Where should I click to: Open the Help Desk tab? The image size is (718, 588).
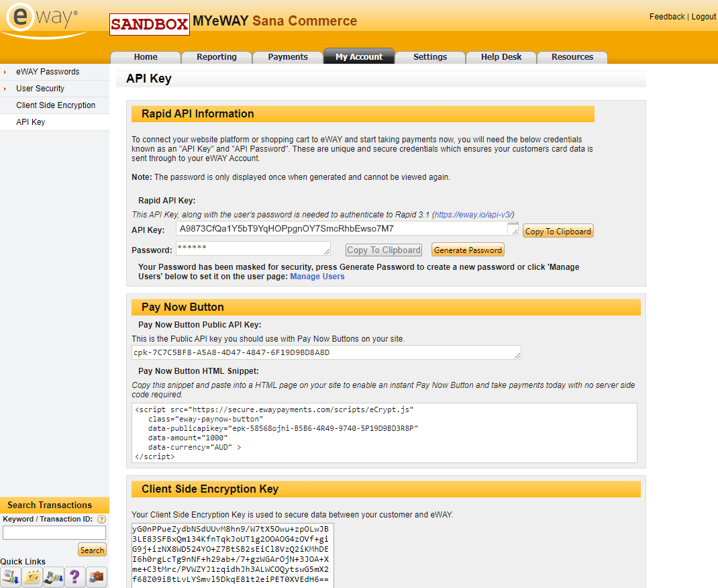coord(501,57)
